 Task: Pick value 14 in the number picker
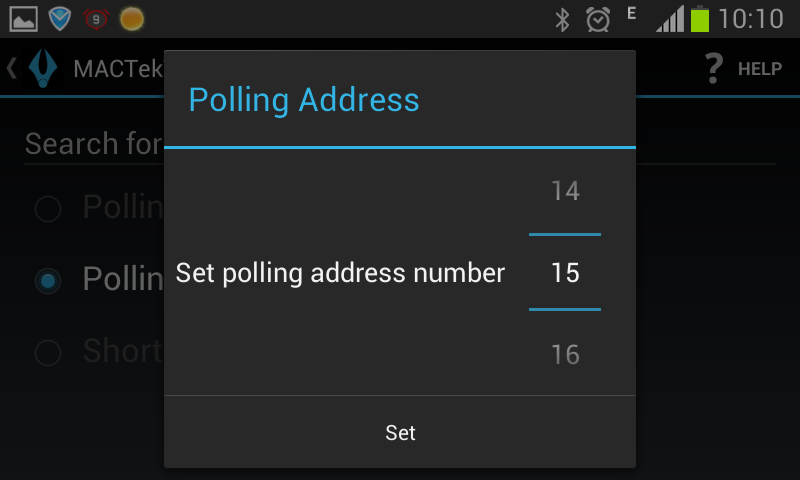click(565, 191)
